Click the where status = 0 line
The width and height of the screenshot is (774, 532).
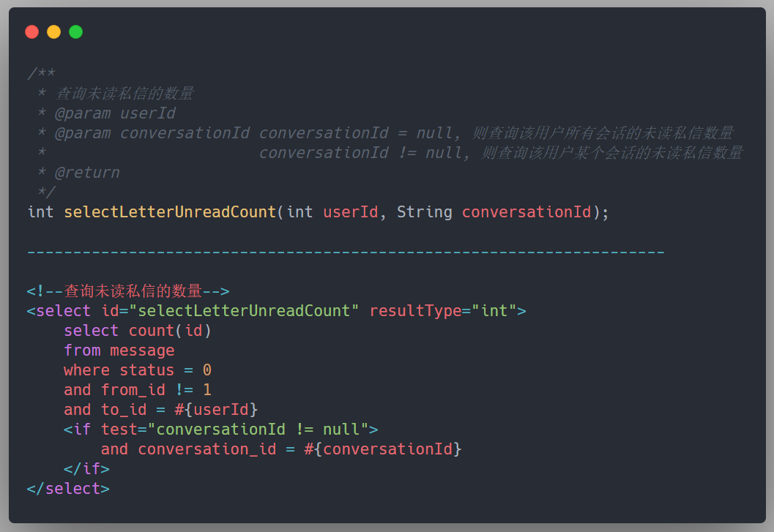tap(138, 370)
